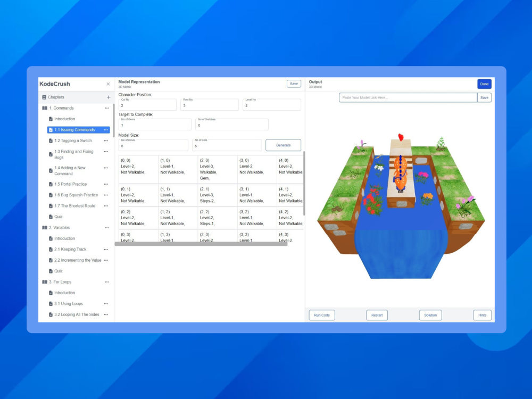Screen dimensions: 532x399
Task: Open Introduction under 2. Variables
Action: [x=65, y=238]
